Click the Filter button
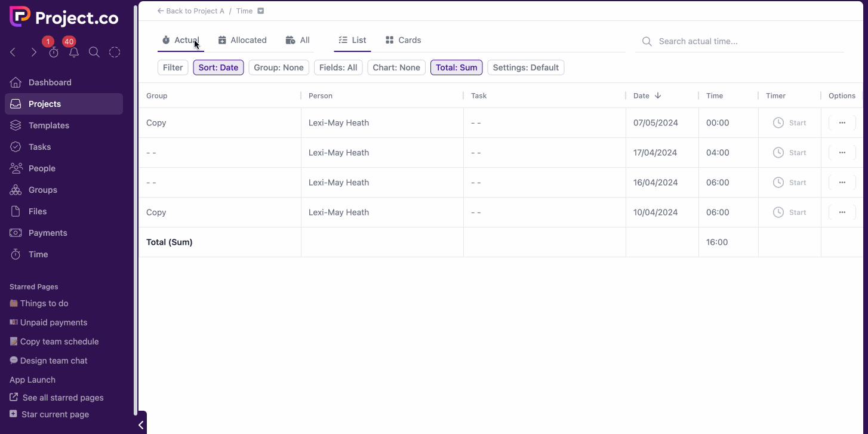 pos(173,67)
